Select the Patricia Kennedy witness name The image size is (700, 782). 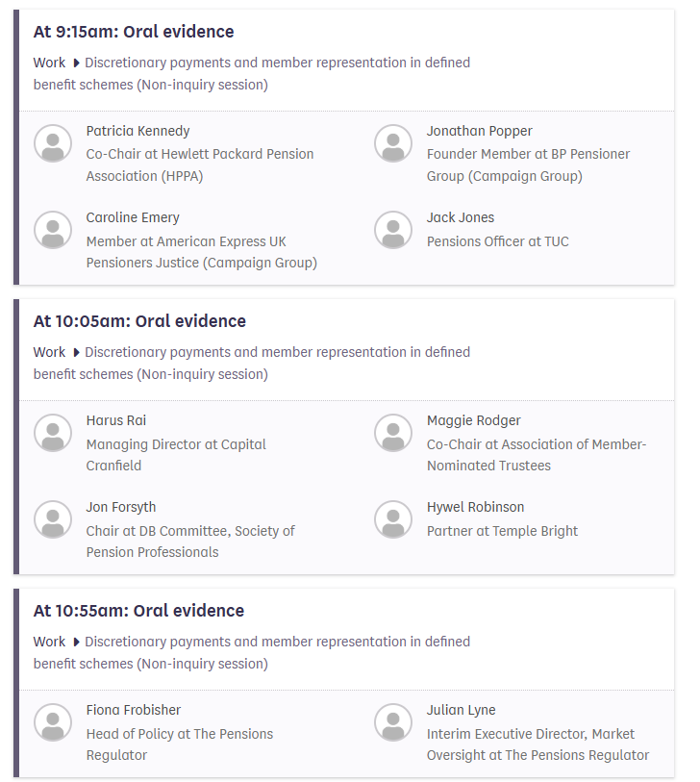tap(137, 131)
